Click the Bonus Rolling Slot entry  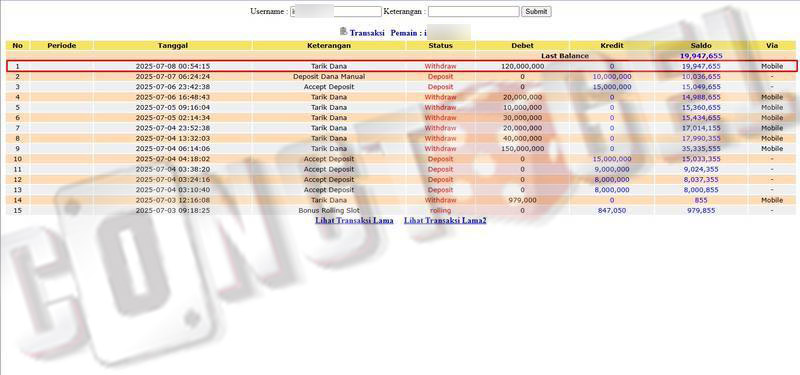pos(329,210)
